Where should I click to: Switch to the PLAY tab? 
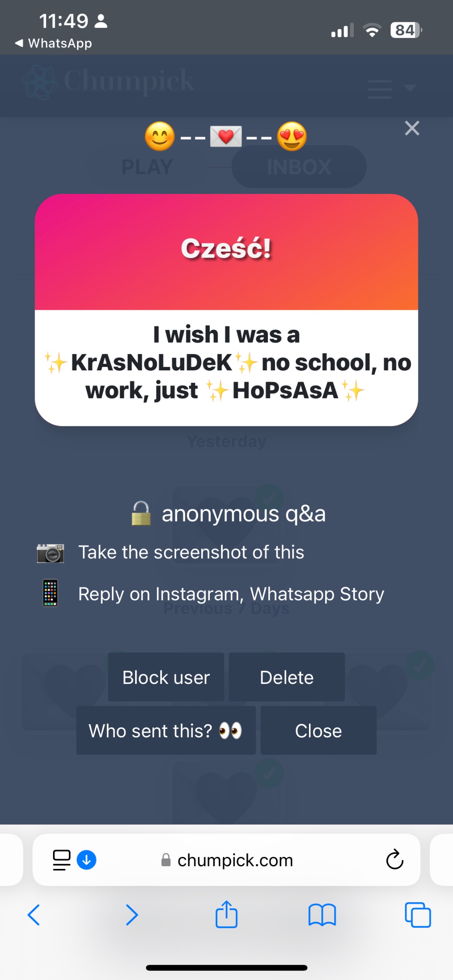(x=147, y=167)
